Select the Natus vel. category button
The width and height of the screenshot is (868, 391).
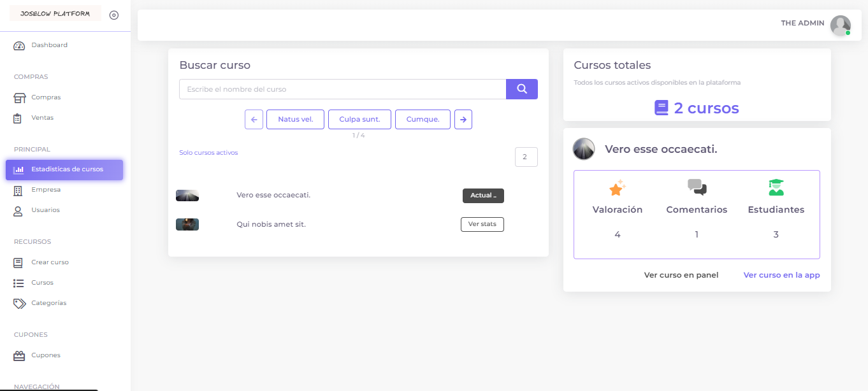coord(295,119)
